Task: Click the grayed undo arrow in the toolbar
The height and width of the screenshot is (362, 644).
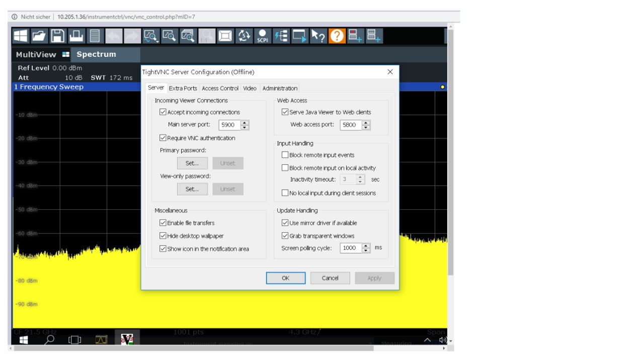Action: pyautogui.click(x=114, y=36)
